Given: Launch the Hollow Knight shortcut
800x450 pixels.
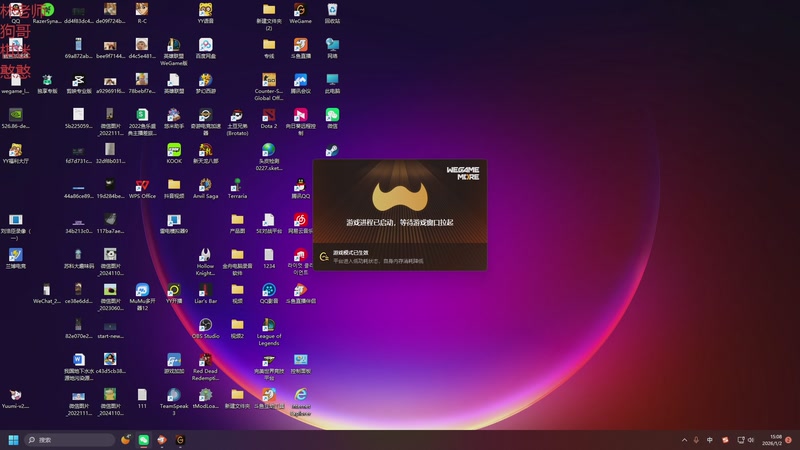Looking at the screenshot, I should pos(205,262).
